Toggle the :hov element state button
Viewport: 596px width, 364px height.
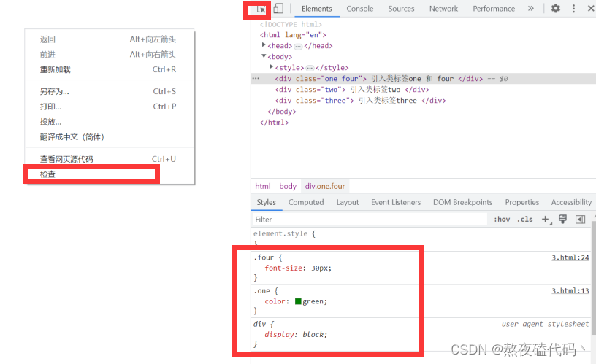502,220
